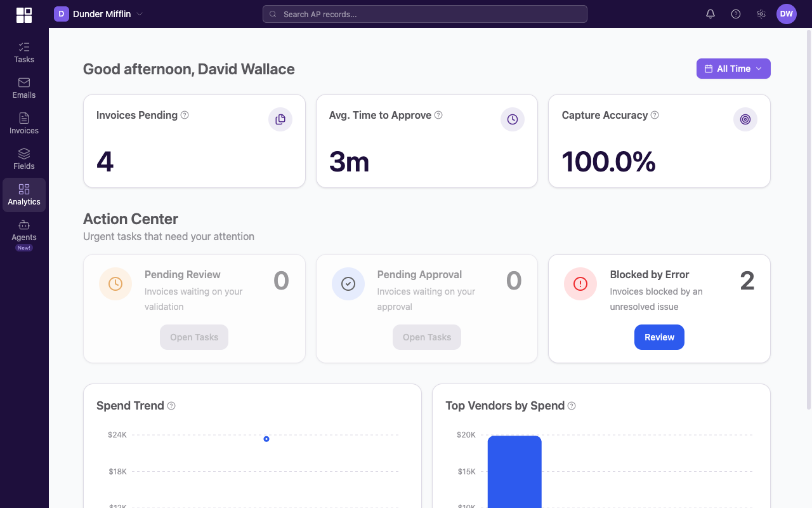
Task: Go to Invoices in the sidebar
Action: point(24,123)
